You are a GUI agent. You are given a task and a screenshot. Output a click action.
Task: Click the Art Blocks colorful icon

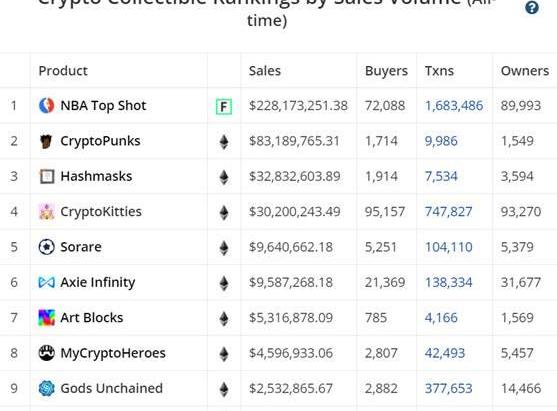[47, 318]
